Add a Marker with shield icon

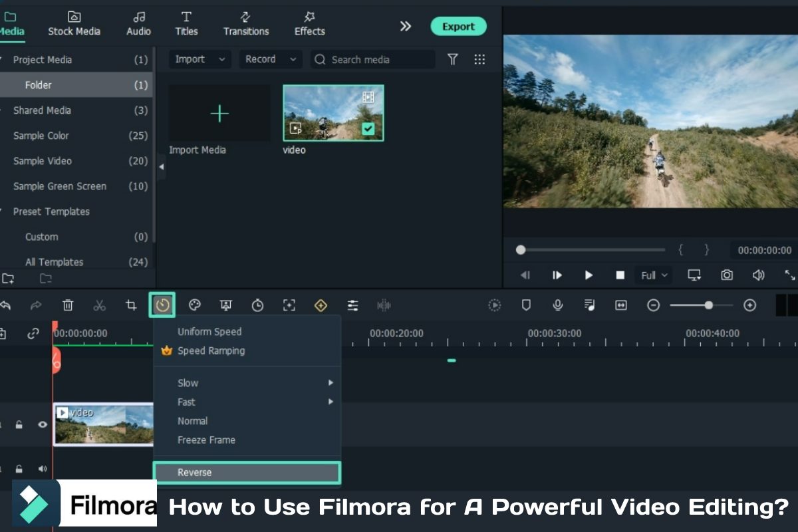(526, 305)
